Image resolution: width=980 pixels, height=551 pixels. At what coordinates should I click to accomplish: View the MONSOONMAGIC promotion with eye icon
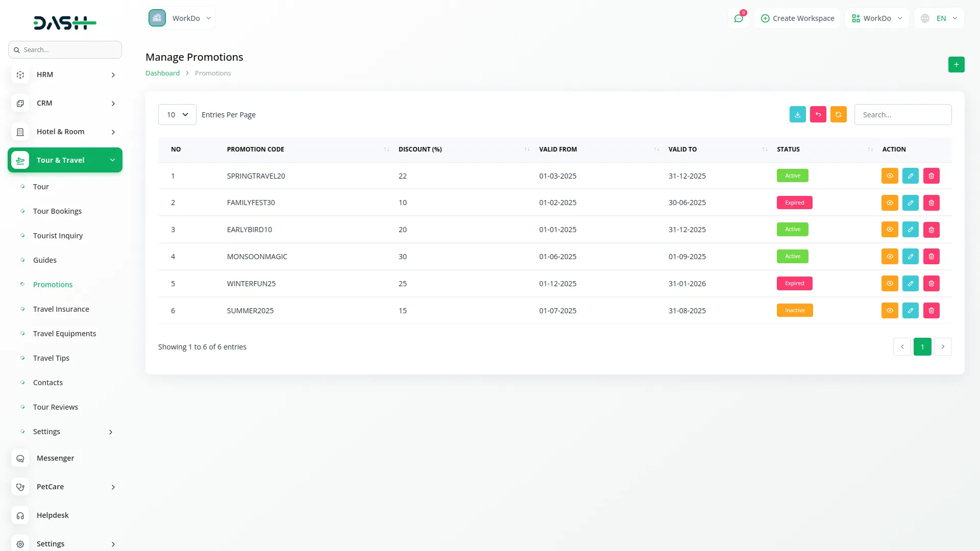889,257
